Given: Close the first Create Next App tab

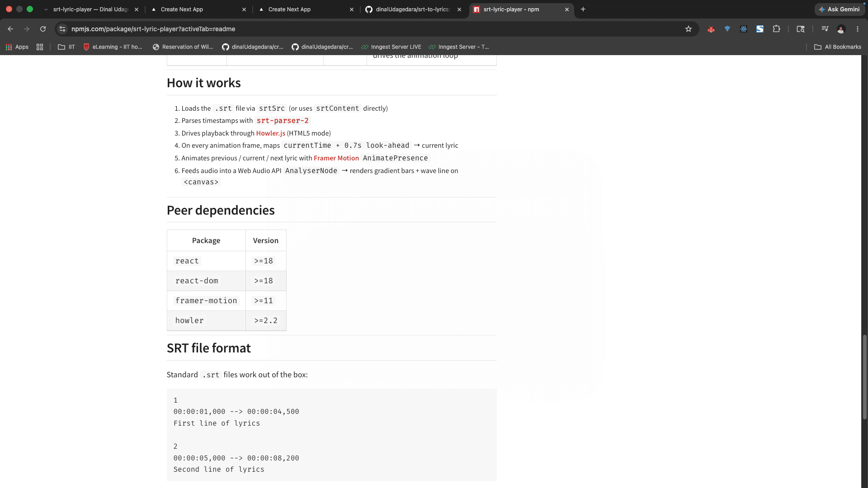Looking at the screenshot, I should point(244,9).
